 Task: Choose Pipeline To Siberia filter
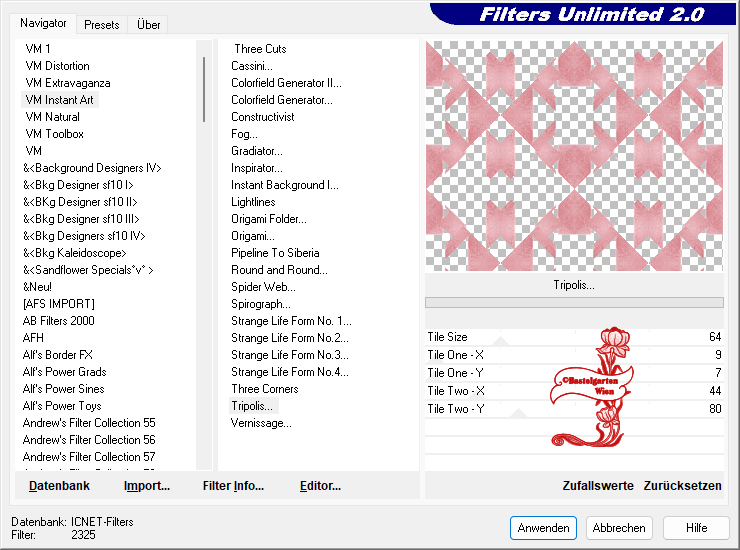(275, 253)
